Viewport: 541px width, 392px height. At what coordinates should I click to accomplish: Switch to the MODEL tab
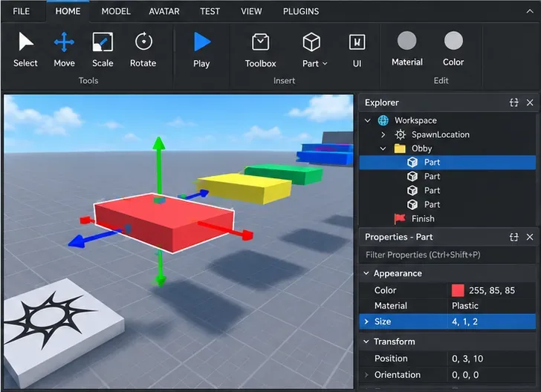(116, 11)
